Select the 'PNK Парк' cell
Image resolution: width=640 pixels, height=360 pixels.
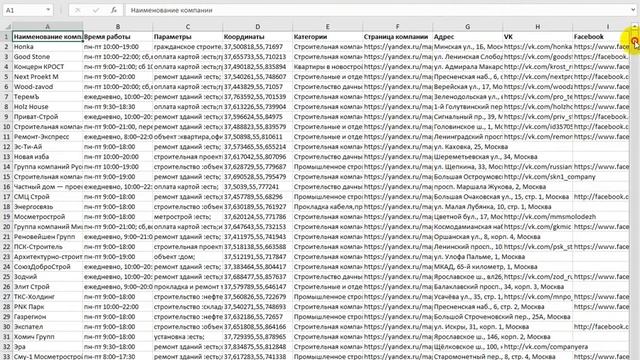pos(48,307)
